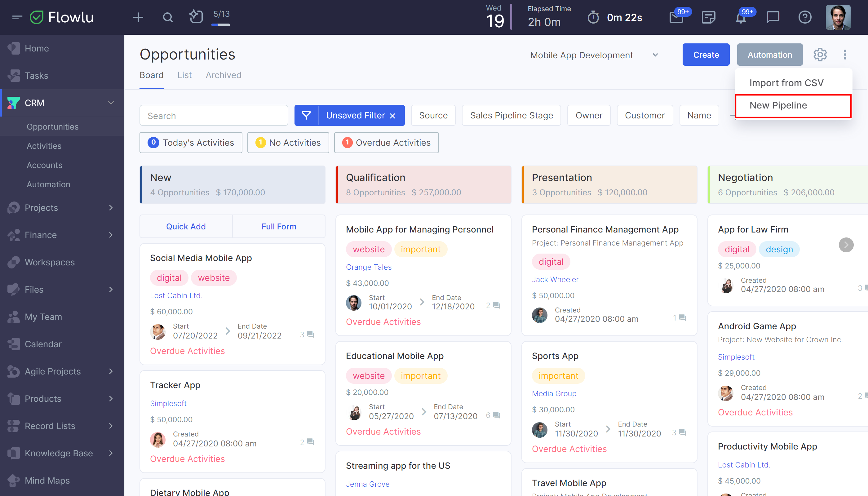Open the mail inbox icon with 99+ badge
The height and width of the screenshot is (496, 868).
[x=676, y=17]
